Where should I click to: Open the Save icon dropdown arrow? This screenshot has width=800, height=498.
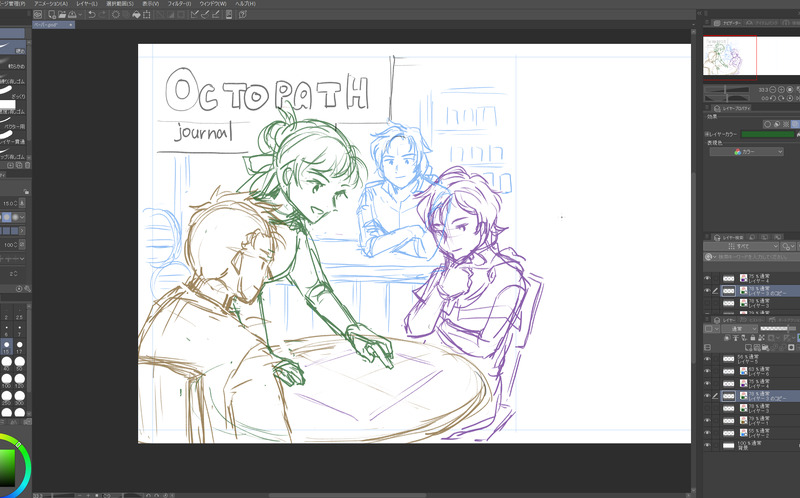80,15
